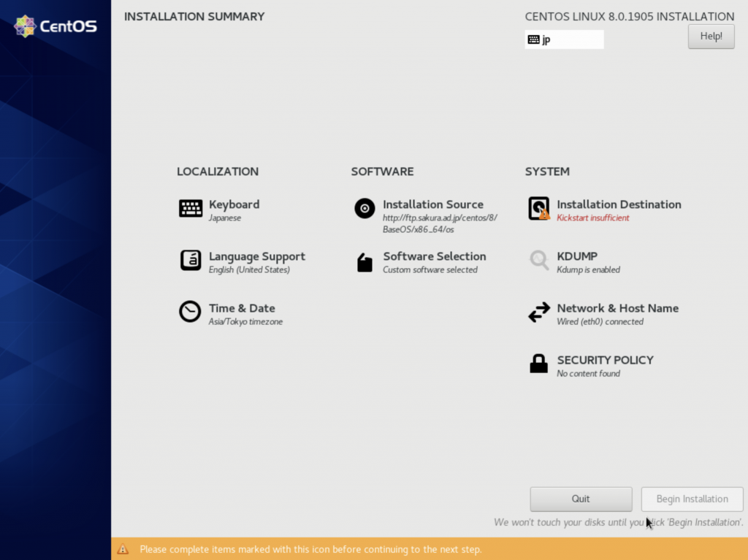Open the Security Policy lock icon
The image size is (748, 560).
point(538,364)
